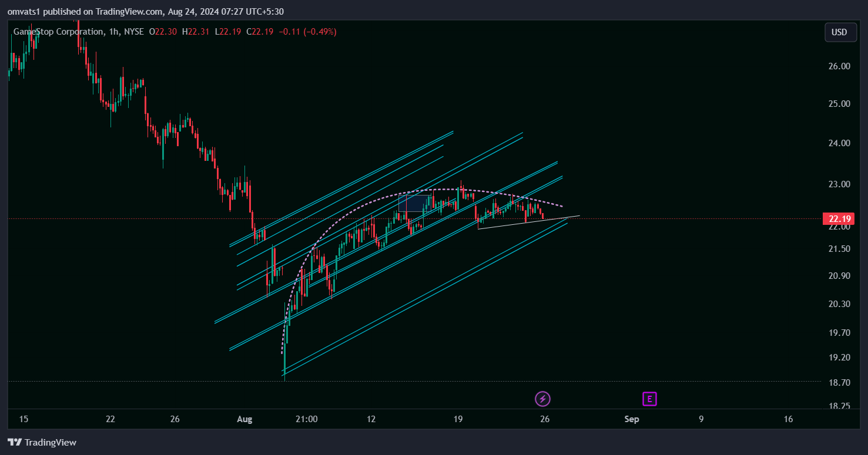Click the 20.30 price axis label
Image resolution: width=868 pixels, height=455 pixels.
[839, 304]
